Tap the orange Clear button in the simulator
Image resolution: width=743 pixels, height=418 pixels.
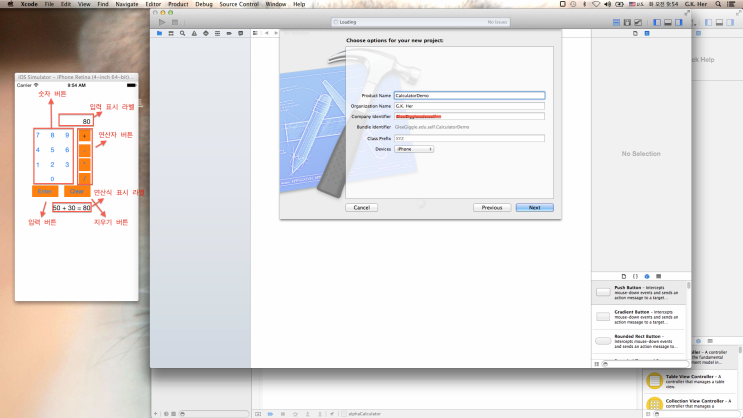coord(77,191)
